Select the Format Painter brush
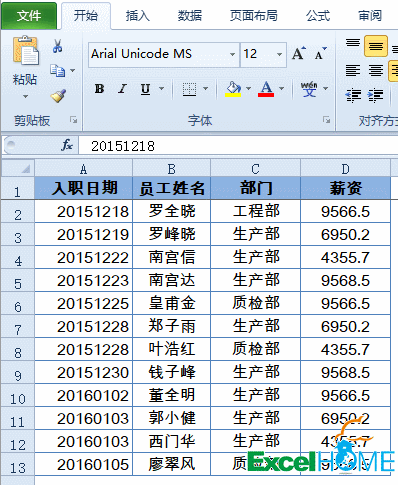This screenshot has height=485, width=398. pos(58,96)
